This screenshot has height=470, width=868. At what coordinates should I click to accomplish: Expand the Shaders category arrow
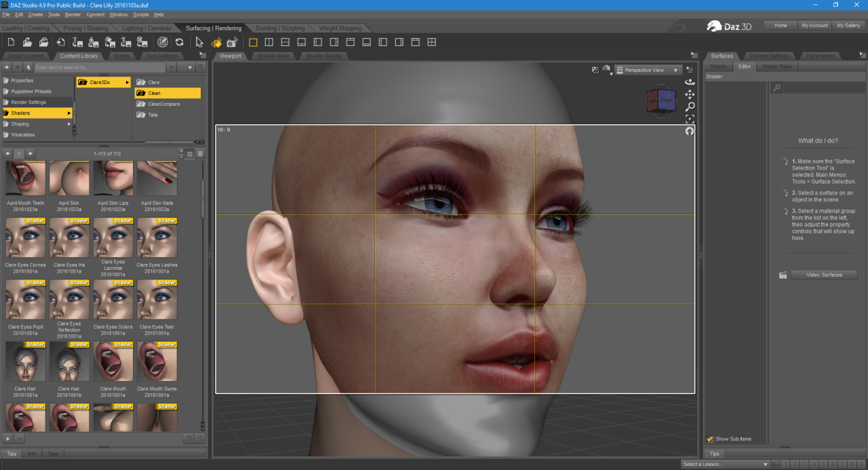68,113
